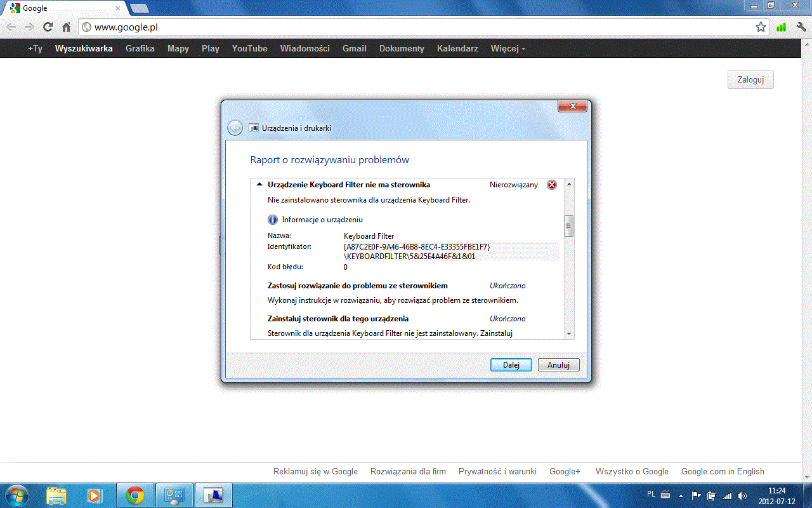Switch to Chrome in taskbar
812x508 pixels.
click(134, 495)
